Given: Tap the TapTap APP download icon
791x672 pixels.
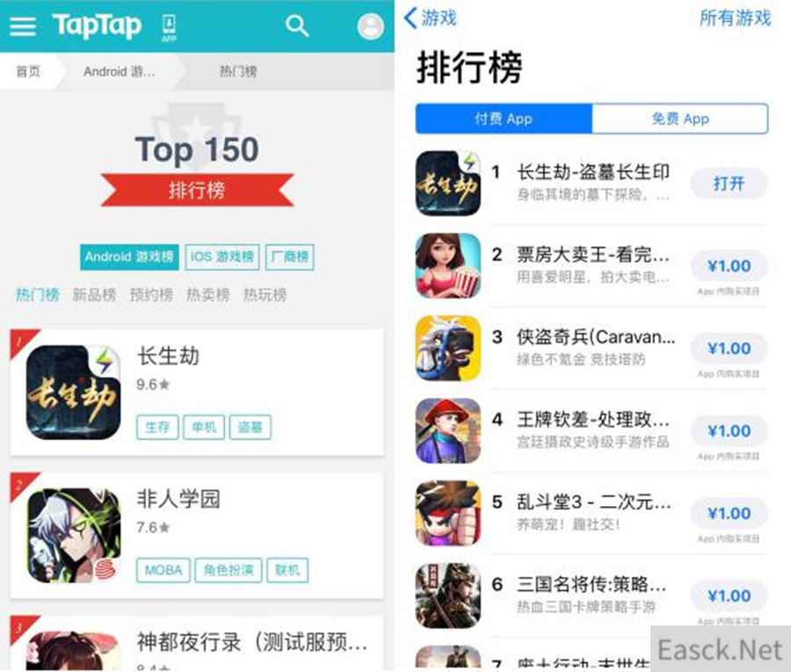Looking at the screenshot, I should coord(169,27).
